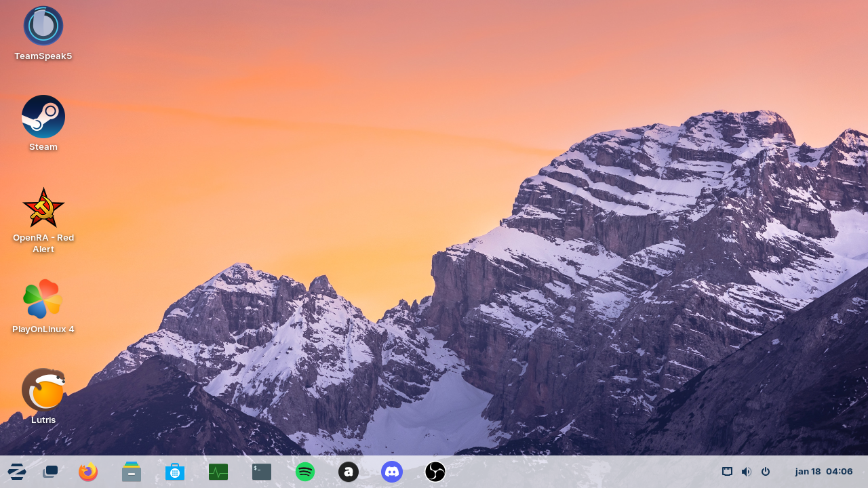Open the calendar via jan 18 04:06 clock

[x=824, y=472]
